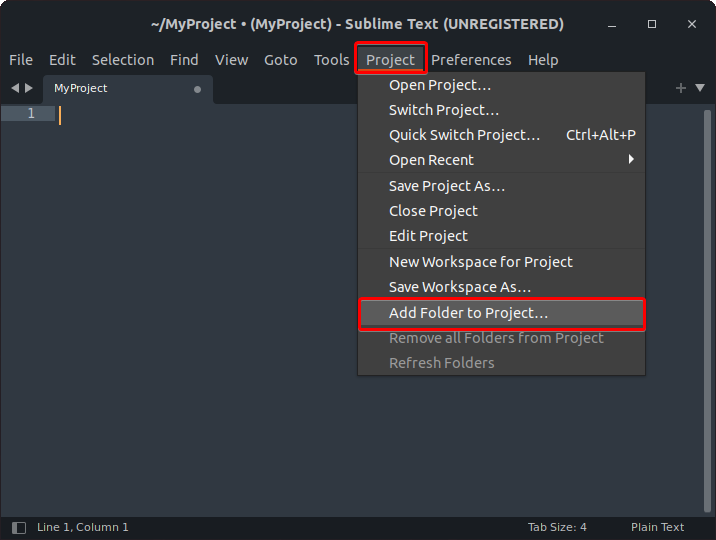Click the vertical scrollbar of the editor
The width and height of the screenshot is (716, 540).
(707, 310)
